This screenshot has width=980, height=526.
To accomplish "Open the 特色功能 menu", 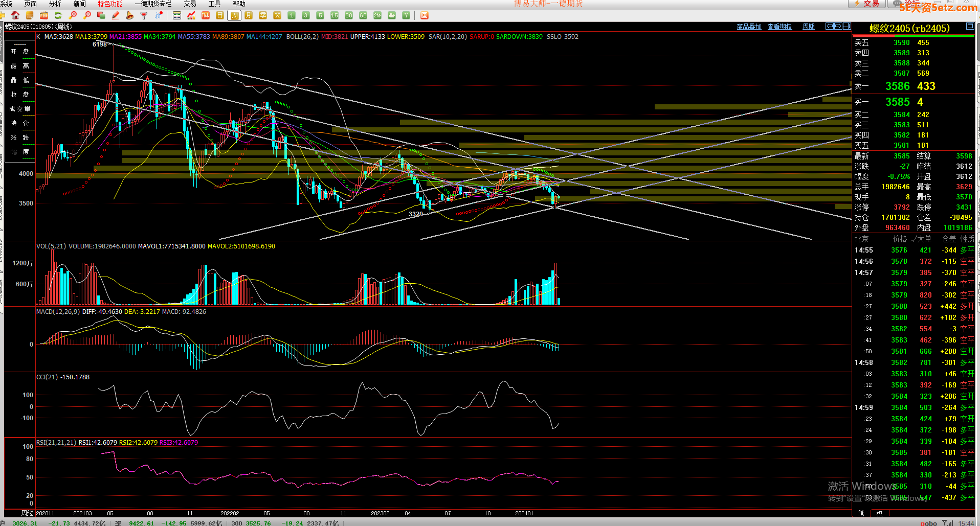I will point(110,4).
